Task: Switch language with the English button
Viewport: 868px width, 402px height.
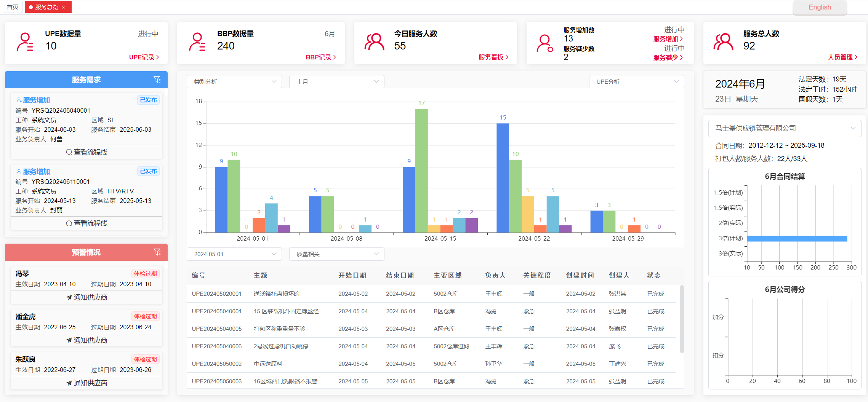Action: (x=820, y=7)
